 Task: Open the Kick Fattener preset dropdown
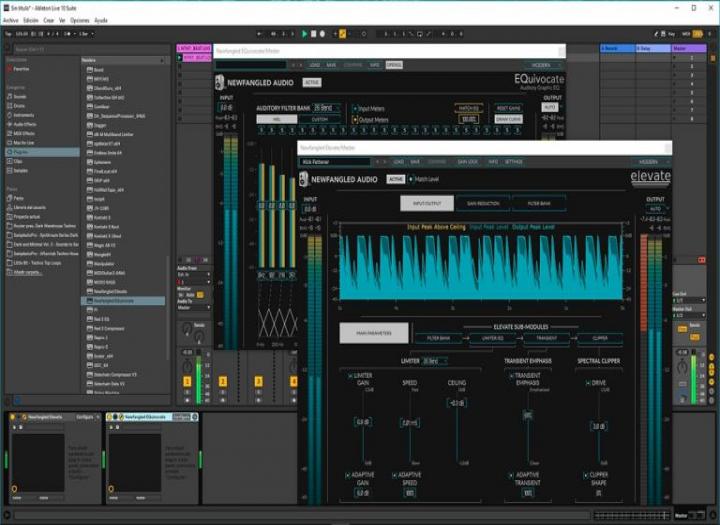click(335, 162)
